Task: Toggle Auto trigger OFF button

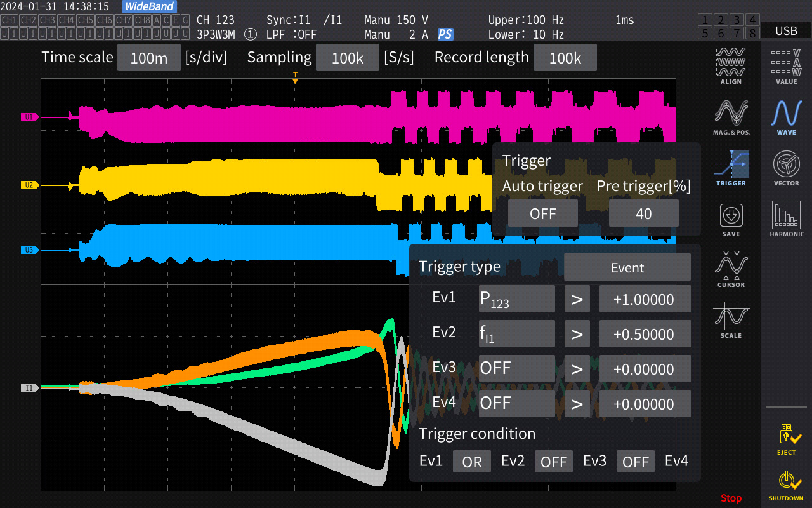Action: point(543,213)
